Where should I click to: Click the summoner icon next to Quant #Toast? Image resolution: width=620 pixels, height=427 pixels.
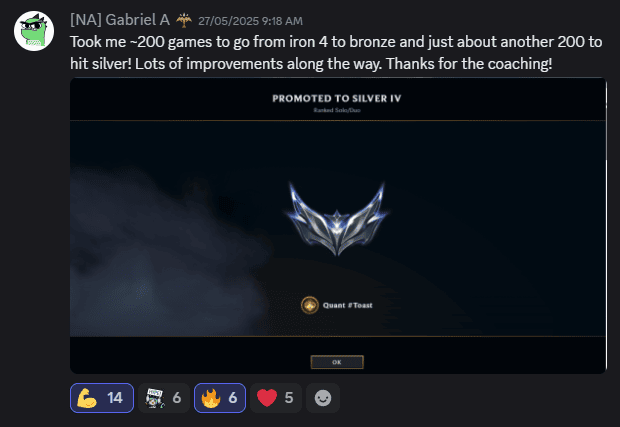tap(310, 305)
